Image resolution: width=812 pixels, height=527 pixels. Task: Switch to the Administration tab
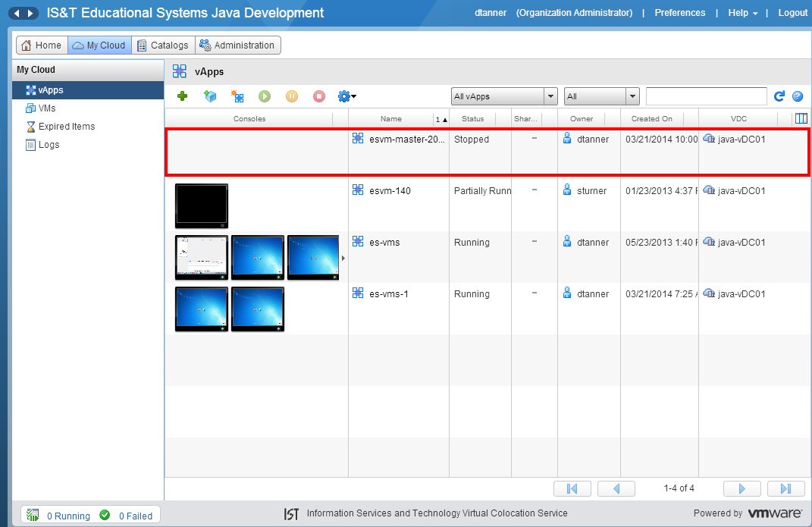click(237, 45)
